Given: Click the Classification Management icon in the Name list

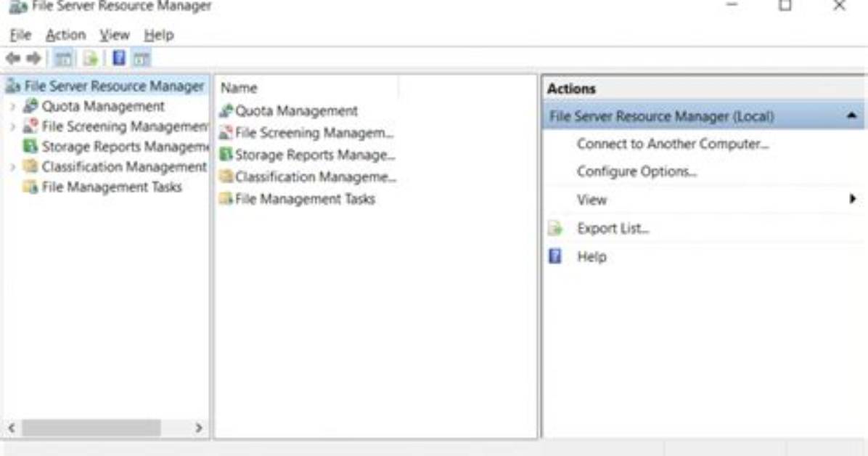Looking at the screenshot, I should click(226, 176).
